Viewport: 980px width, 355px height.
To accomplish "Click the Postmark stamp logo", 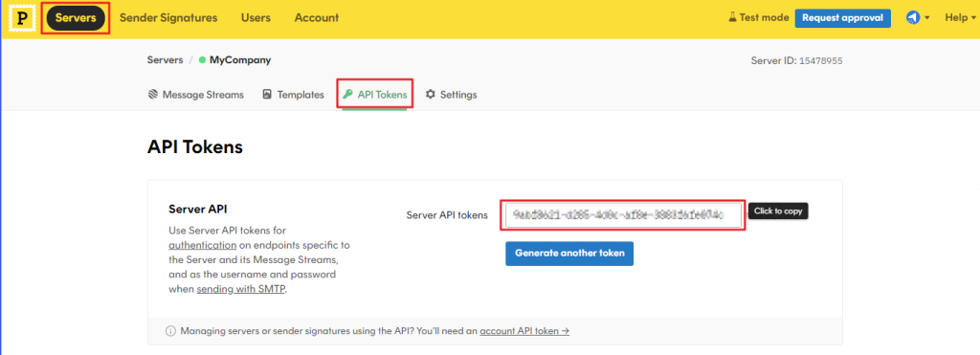I will [23, 18].
